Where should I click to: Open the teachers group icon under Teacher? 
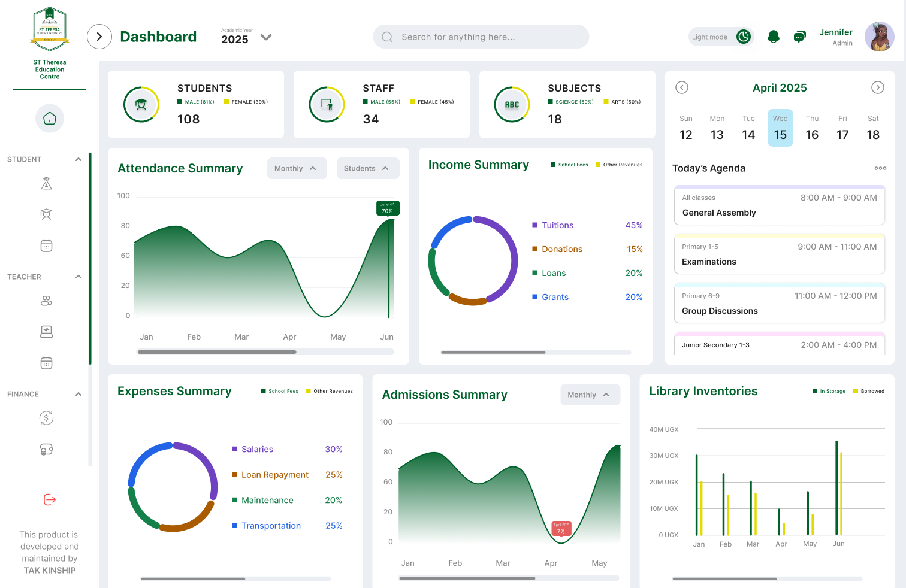(46, 301)
